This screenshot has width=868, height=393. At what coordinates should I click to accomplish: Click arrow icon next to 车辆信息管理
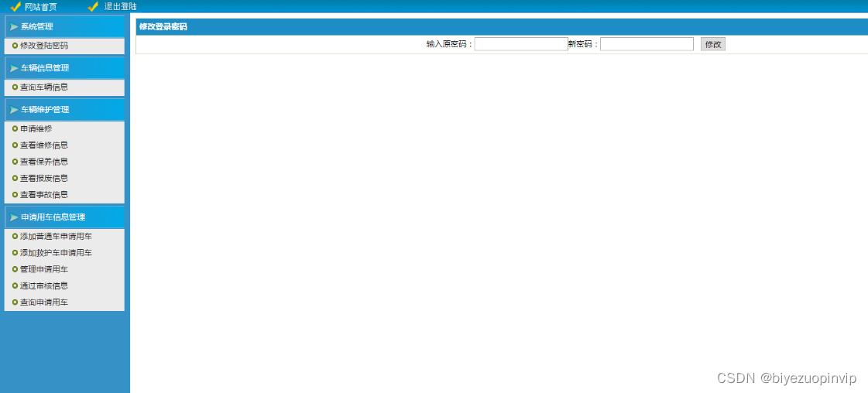tap(14, 68)
